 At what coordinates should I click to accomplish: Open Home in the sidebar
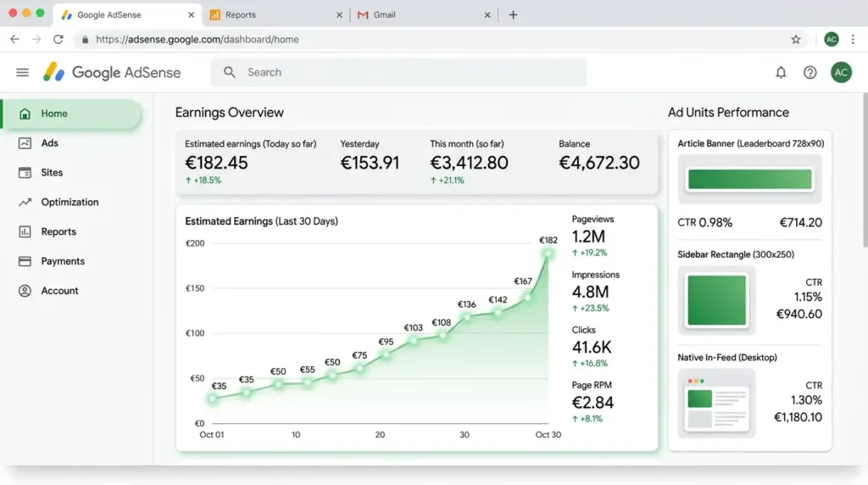[72, 114]
